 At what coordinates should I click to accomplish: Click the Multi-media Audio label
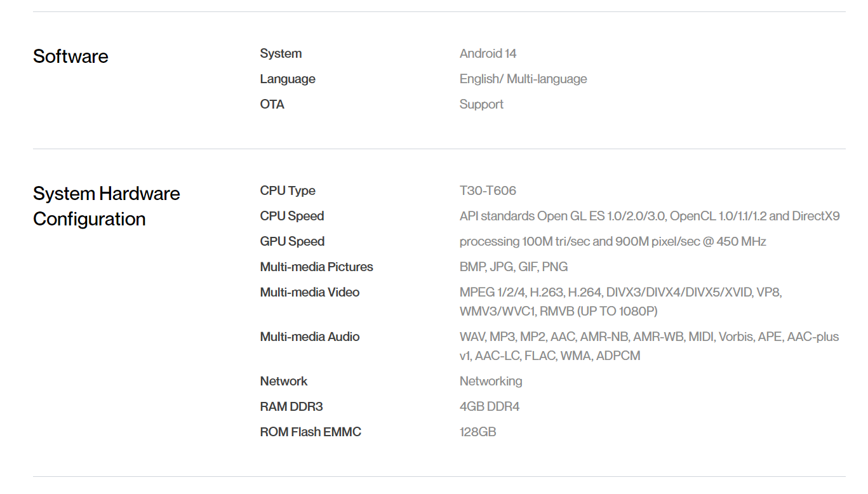tap(310, 337)
